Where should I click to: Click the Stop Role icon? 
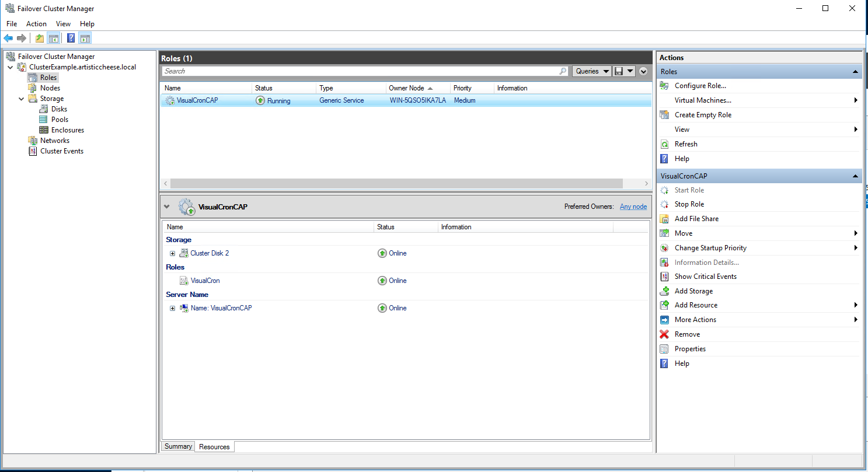(x=664, y=204)
